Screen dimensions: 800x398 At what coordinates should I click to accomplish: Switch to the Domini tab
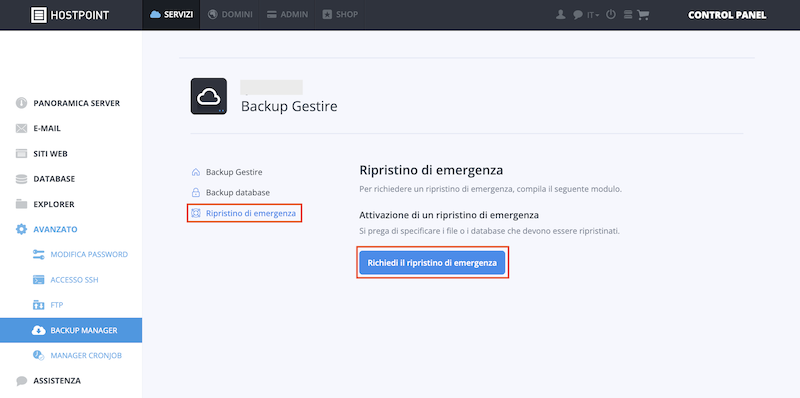(x=230, y=15)
